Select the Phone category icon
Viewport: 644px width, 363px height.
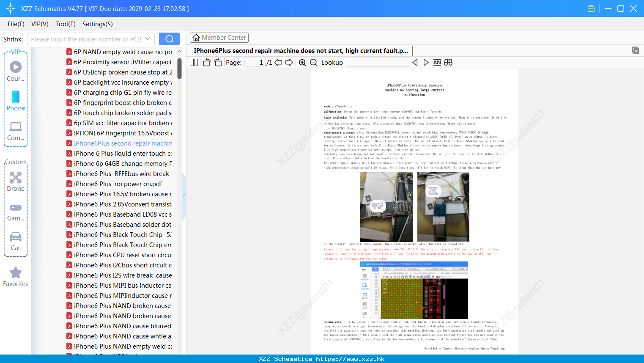click(x=16, y=101)
